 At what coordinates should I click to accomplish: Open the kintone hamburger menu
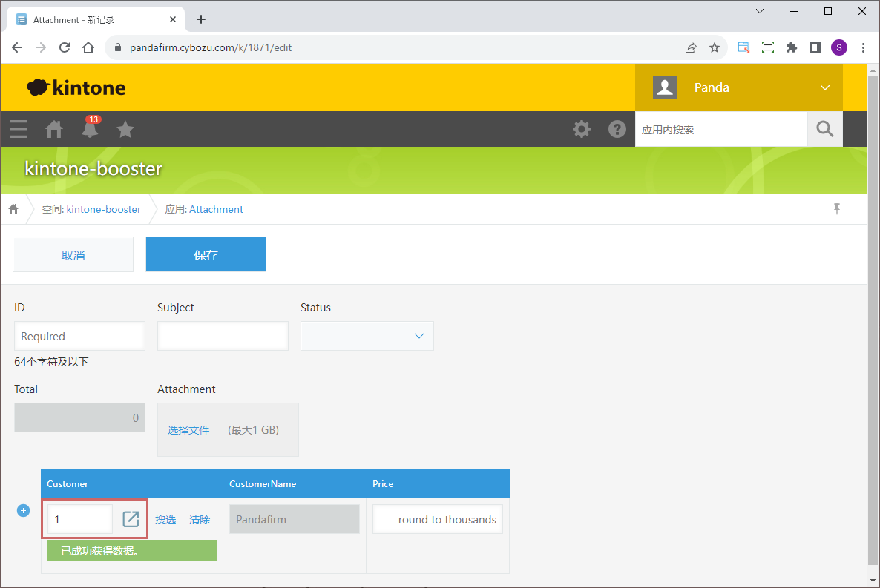[19, 129]
